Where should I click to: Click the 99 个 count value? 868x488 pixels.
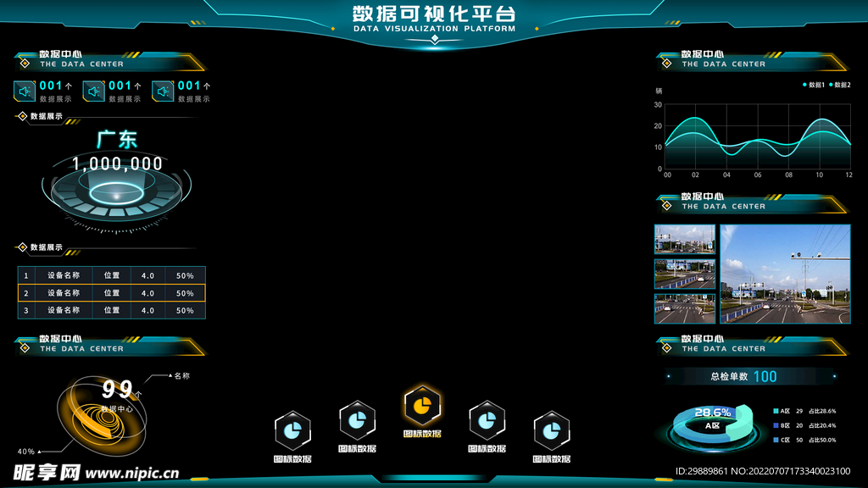point(121,390)
